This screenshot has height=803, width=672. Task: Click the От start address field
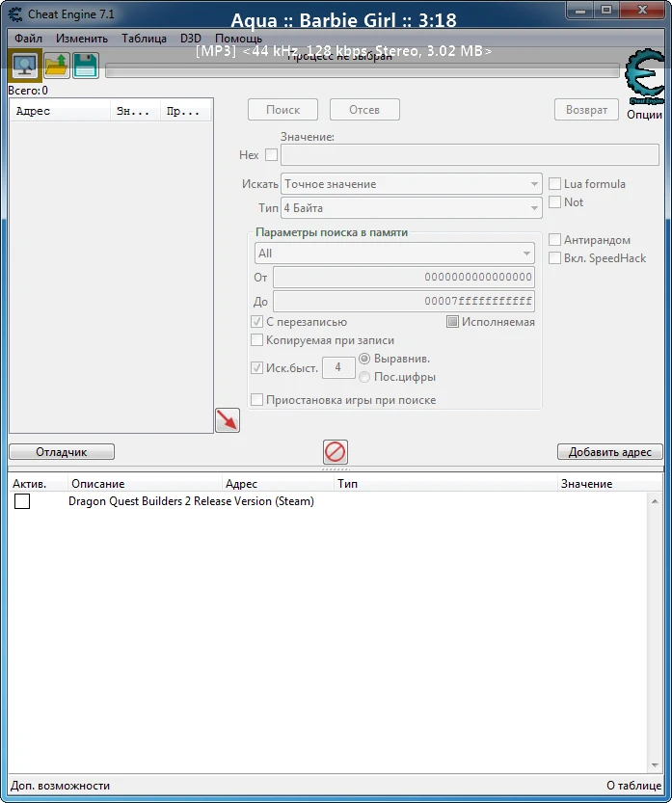pos(404,277)
